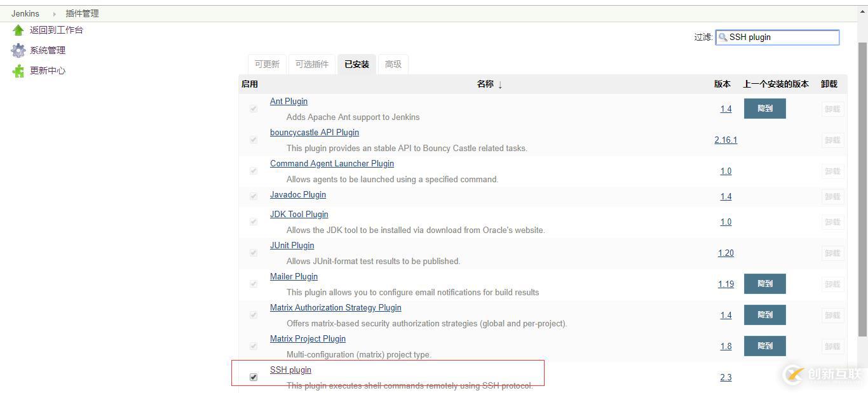Click the Ant Plugin description text
868x393 pixels.
(353, 117)
